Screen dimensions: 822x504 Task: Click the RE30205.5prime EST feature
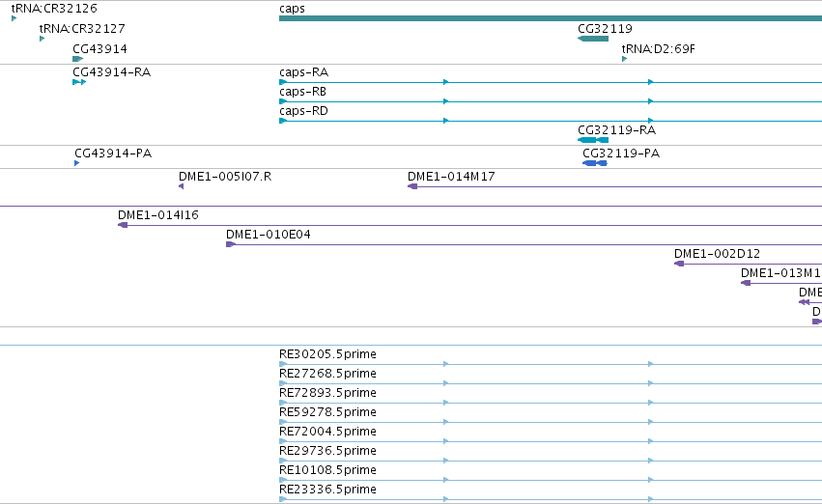pyautogui.click(x=551, y=364)
